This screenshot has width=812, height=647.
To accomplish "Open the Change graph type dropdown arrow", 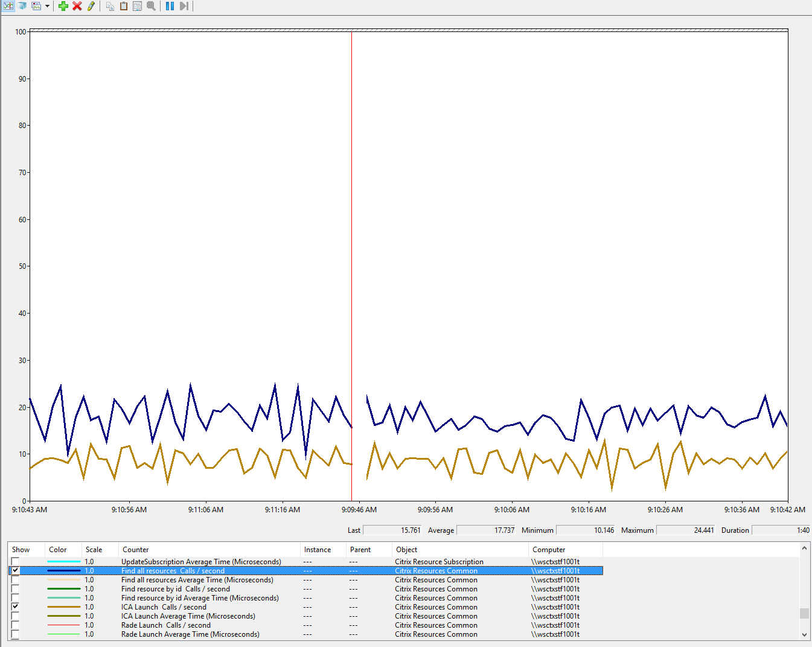I will coord(47,6).
